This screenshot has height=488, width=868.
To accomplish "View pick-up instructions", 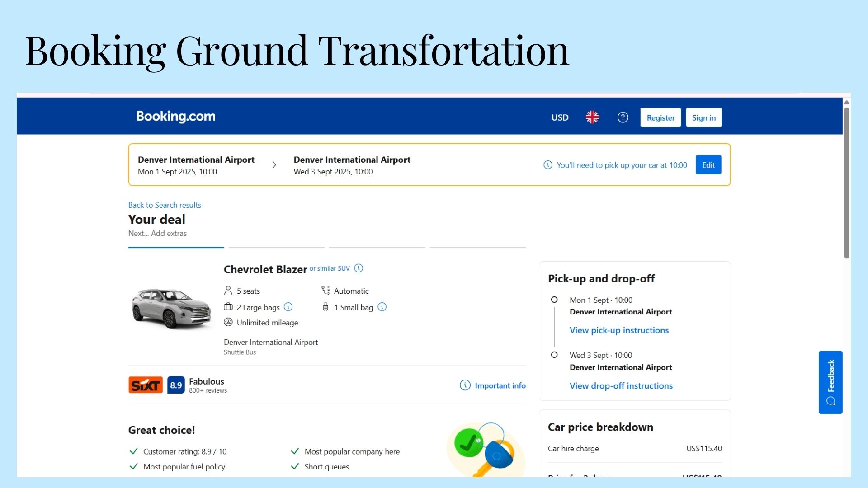I will tap(619, 330).
